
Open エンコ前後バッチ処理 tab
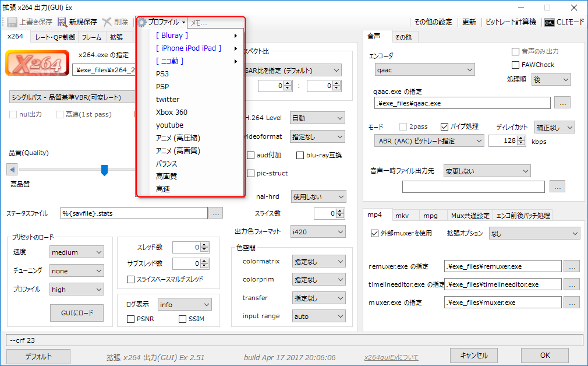pos(523,216)
